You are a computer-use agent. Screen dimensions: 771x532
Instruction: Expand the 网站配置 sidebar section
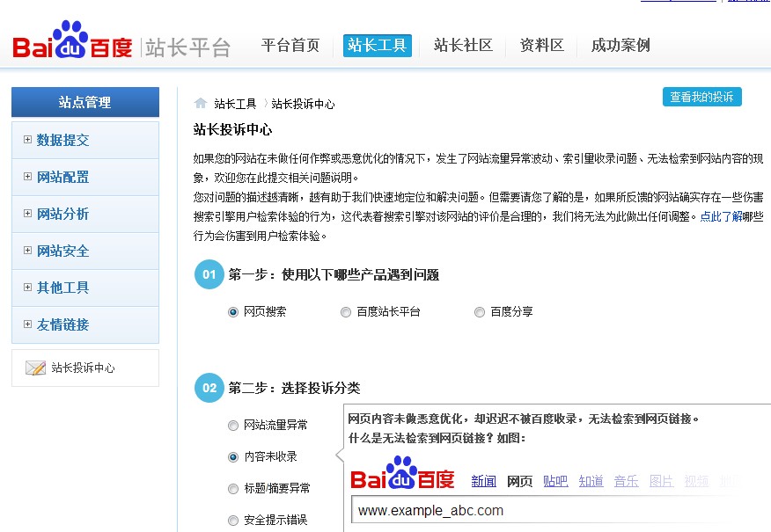tap(62, 178)
